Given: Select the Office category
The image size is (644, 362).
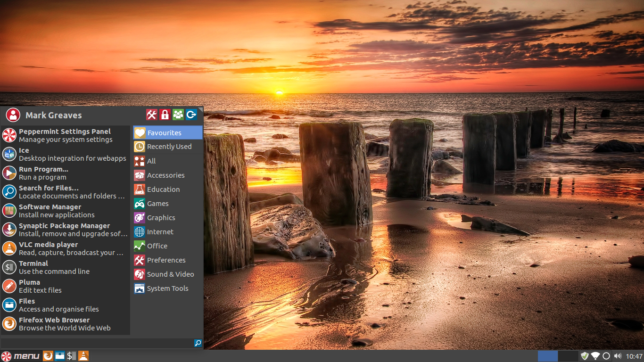Looking at the screenshot, I should click(x=168, y=246).
